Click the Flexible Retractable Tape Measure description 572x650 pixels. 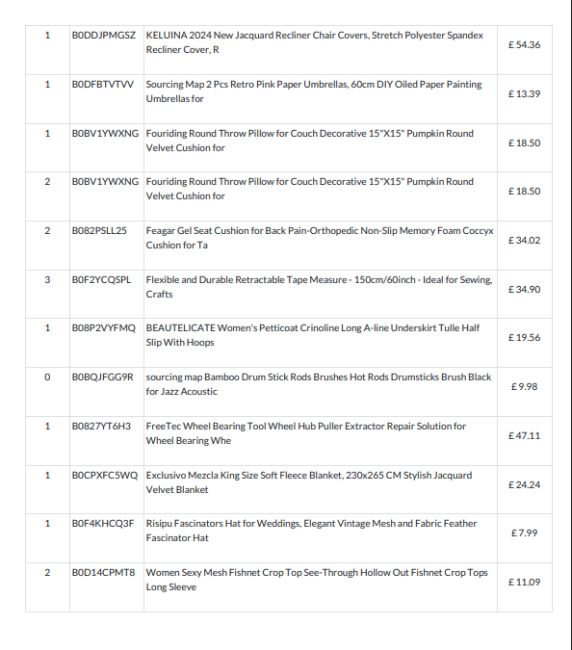319,287
